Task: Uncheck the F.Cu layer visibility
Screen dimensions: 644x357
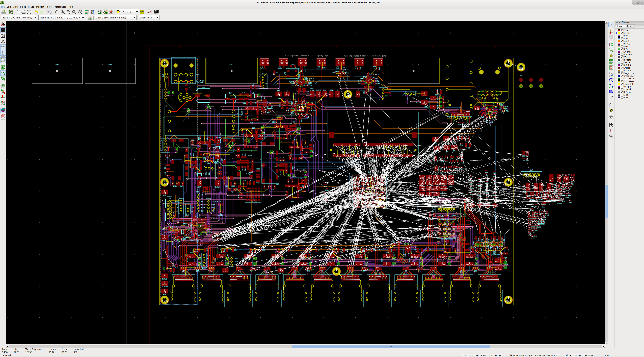Action: [622, 30]
